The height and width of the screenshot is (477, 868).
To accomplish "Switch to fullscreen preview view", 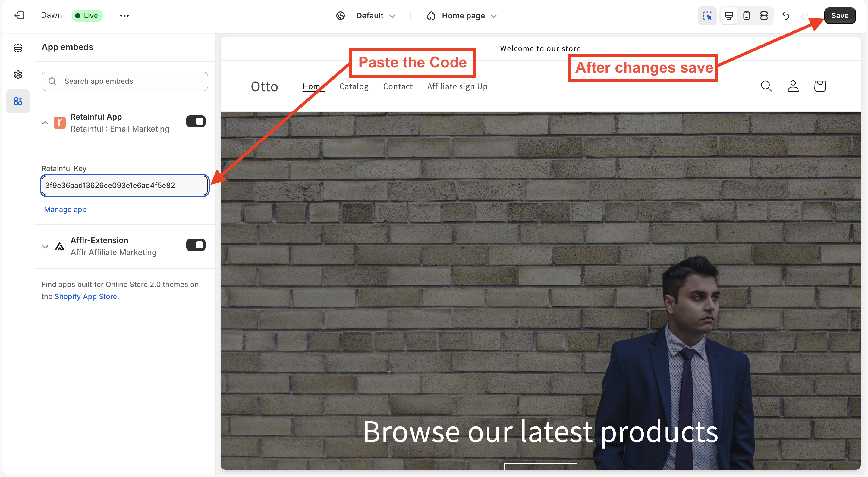I will click(x=764, y=15).
